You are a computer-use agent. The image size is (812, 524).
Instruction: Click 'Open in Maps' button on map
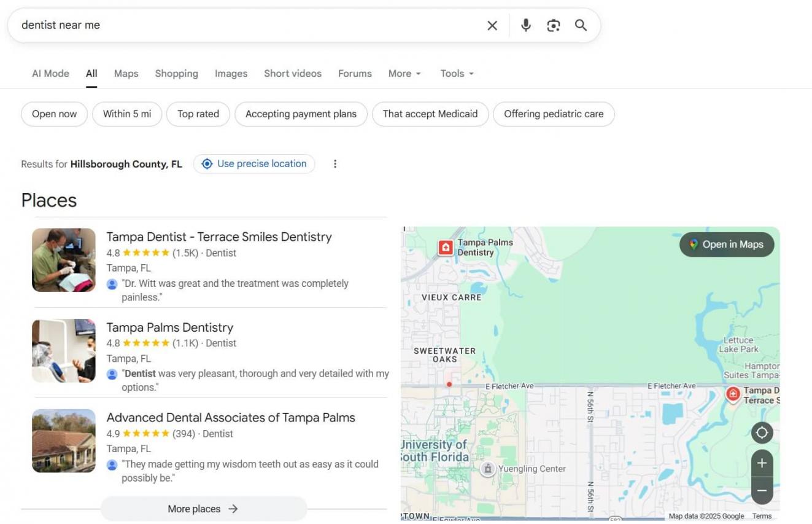tap(727, 244)
